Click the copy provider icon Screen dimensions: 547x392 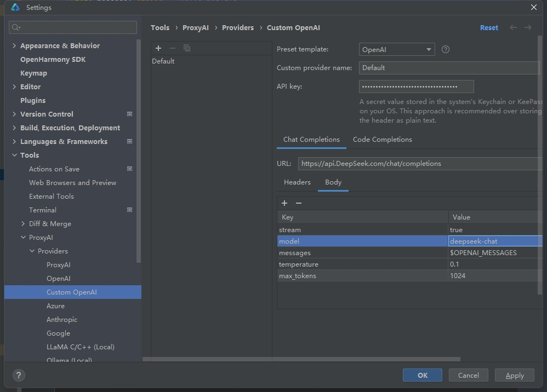pyautogui.click(x=187, y=48)
